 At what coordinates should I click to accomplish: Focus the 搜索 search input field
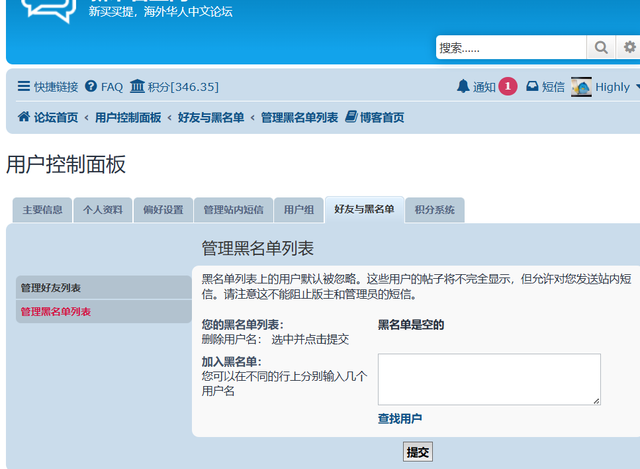point(511,47)
